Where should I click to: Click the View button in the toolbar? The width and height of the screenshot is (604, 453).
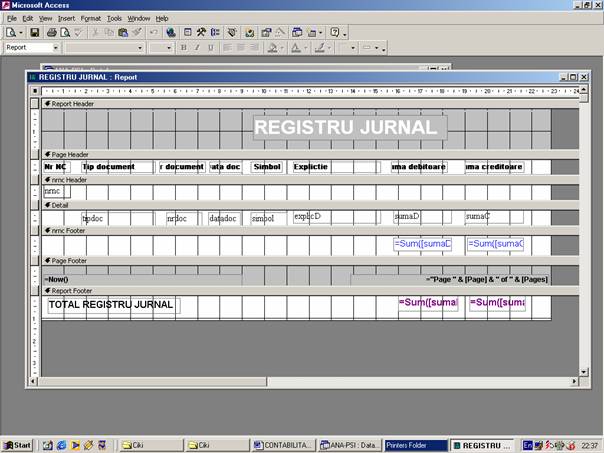(x=11, y=33)
